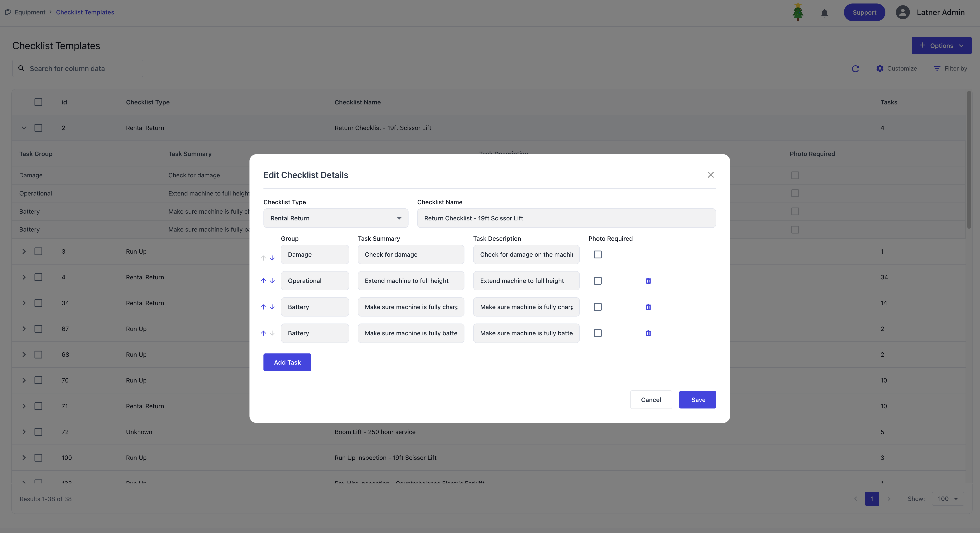Viewport: 980px width, 533px height.
Task: Navigate to Equipment breadcrumb
Action: point(30,12)
